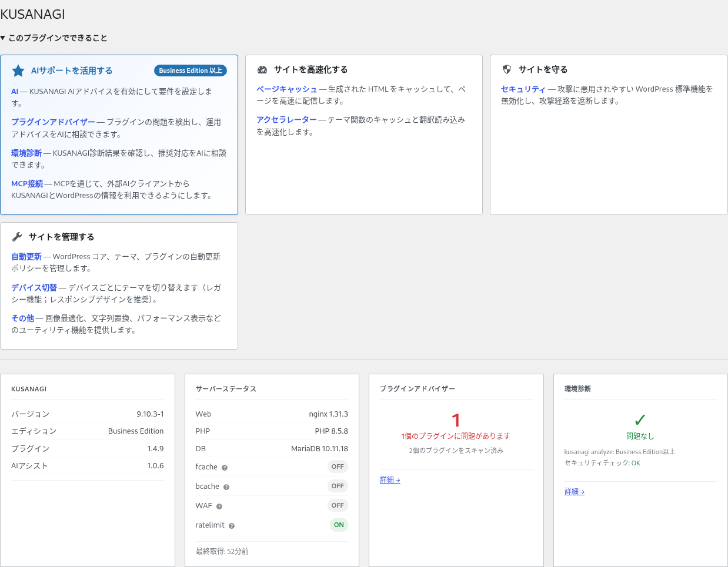The image size is (728, 567).
Task: Open the AI settings link
Action: click(15, 92)
